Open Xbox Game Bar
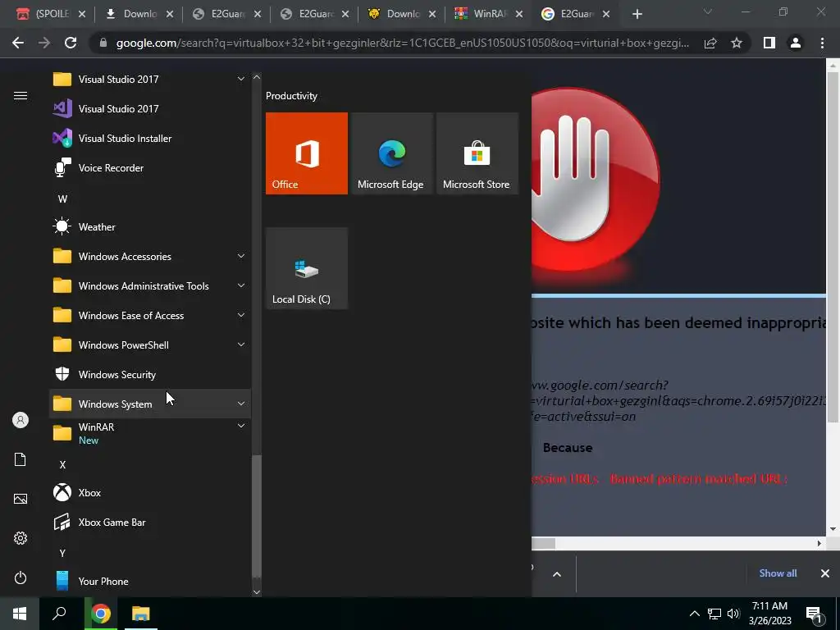This screenshot has width=840, height=630. (x=150, y=523)
